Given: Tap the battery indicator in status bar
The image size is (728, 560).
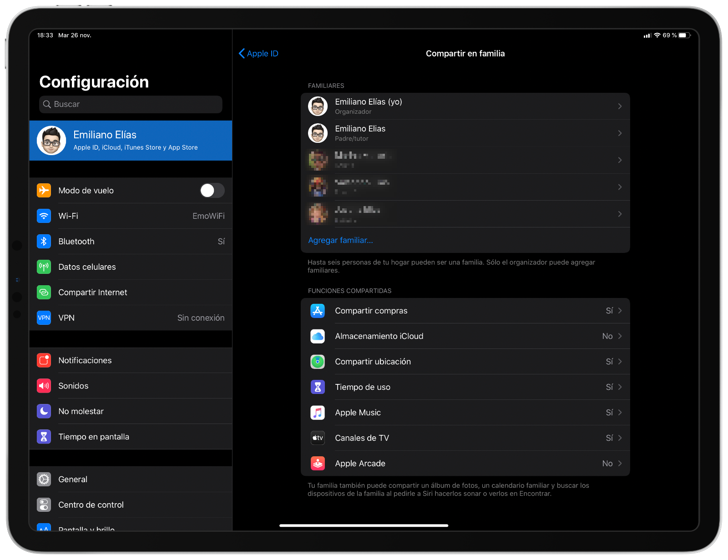Looking at the screenshot, I should (x=684, y=35).
